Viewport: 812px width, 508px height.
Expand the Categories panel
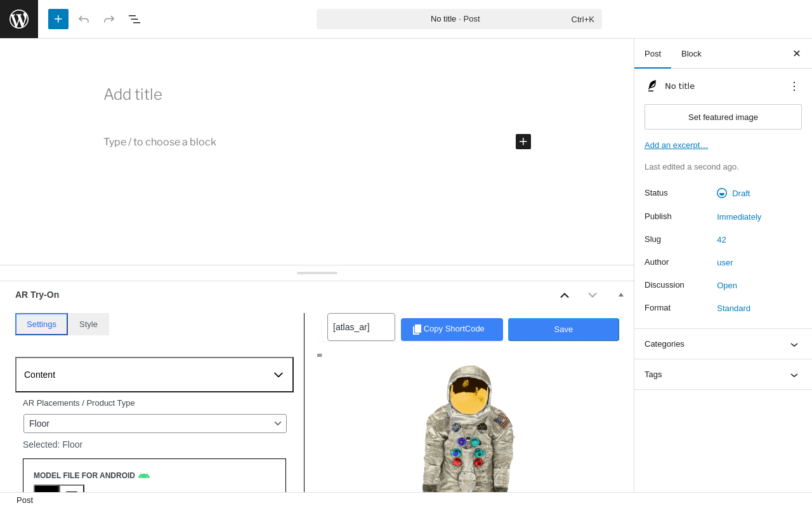(x=723, y=344)
